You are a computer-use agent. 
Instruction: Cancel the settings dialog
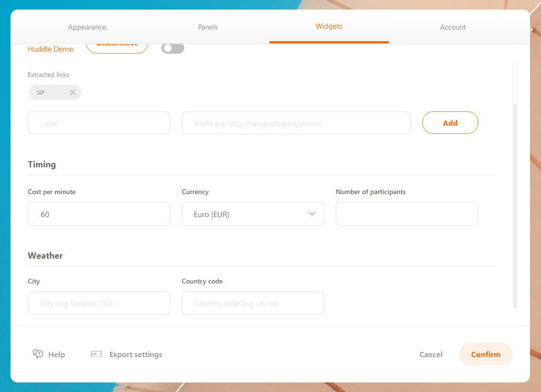(x=431, y=354)
